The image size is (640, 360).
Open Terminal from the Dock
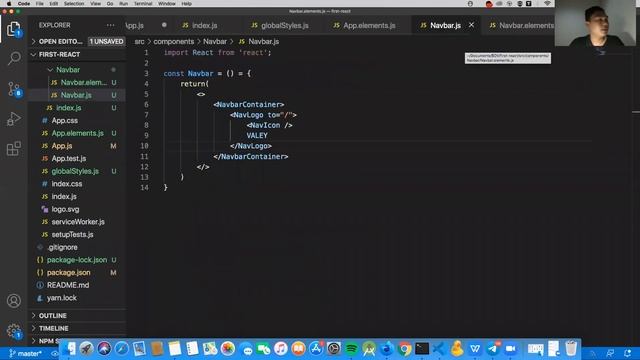click(422, 349)
